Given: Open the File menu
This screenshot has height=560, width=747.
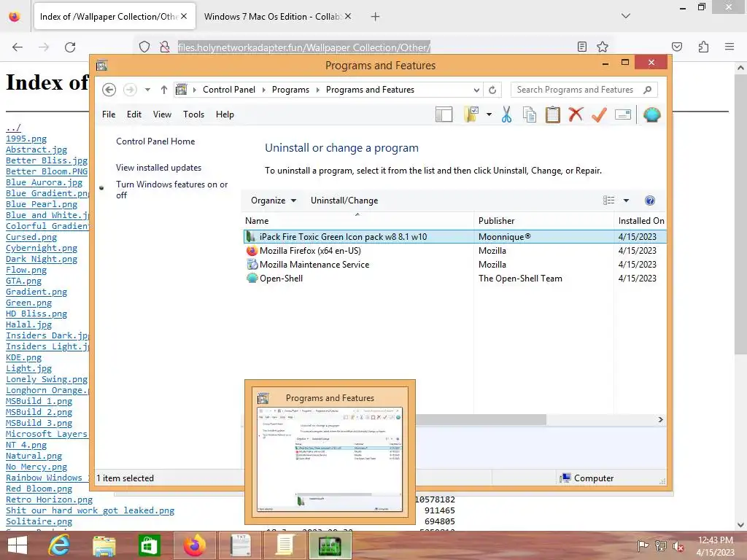Looking at the screenshot, I should click(x=109, y=114).
